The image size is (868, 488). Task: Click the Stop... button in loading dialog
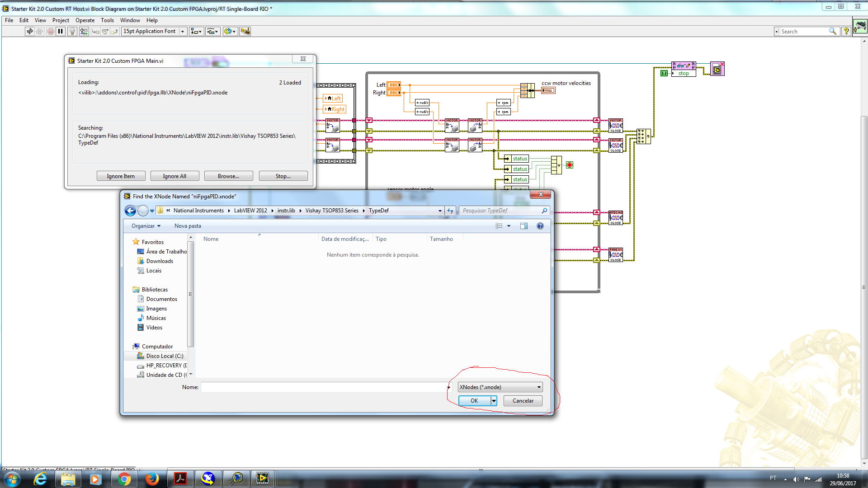tap(283, 176)
